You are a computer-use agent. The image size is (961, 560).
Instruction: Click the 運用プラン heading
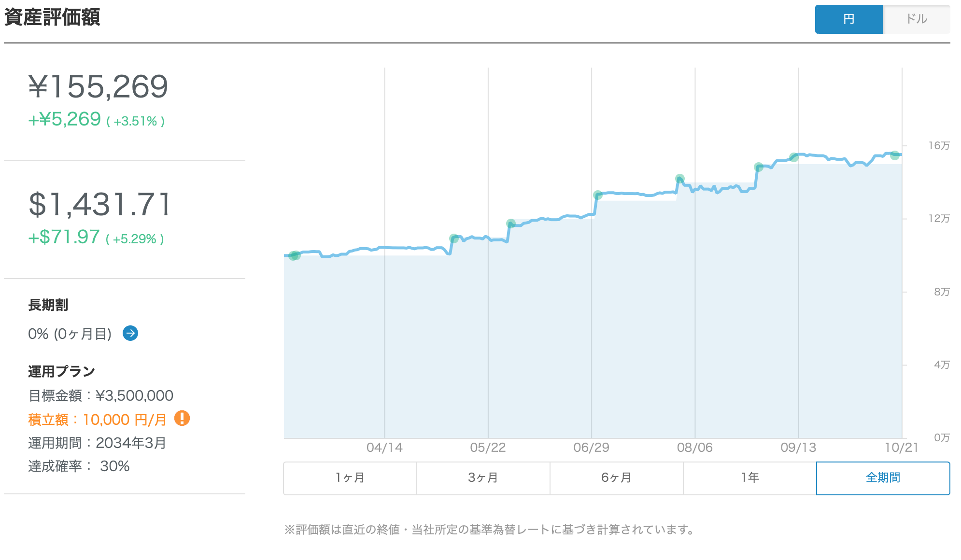[x=62, y=371]
